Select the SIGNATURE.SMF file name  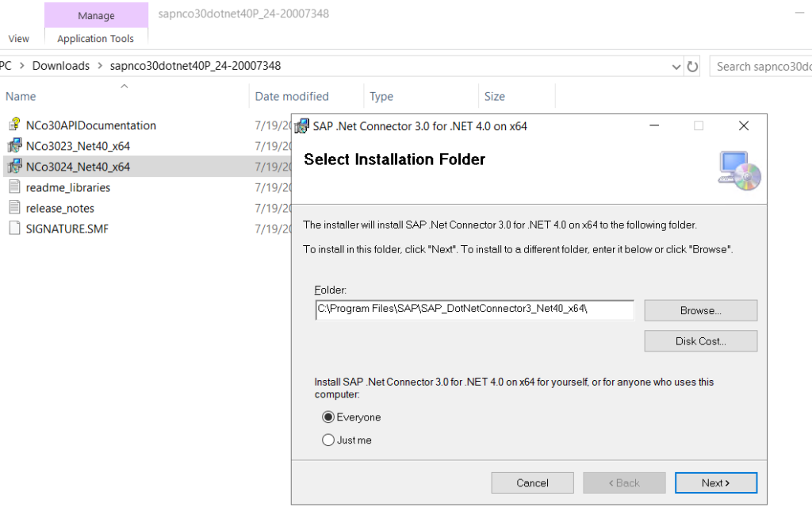point(67,229)
